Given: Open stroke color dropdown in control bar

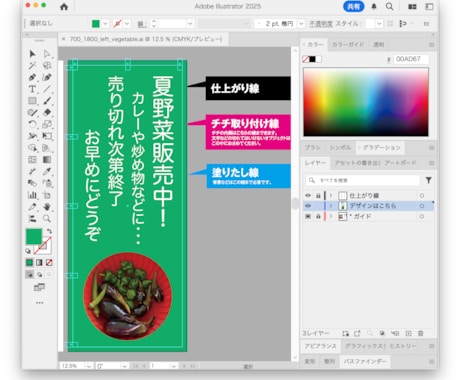Looking at the screenshot, I should tap(127, 24).
